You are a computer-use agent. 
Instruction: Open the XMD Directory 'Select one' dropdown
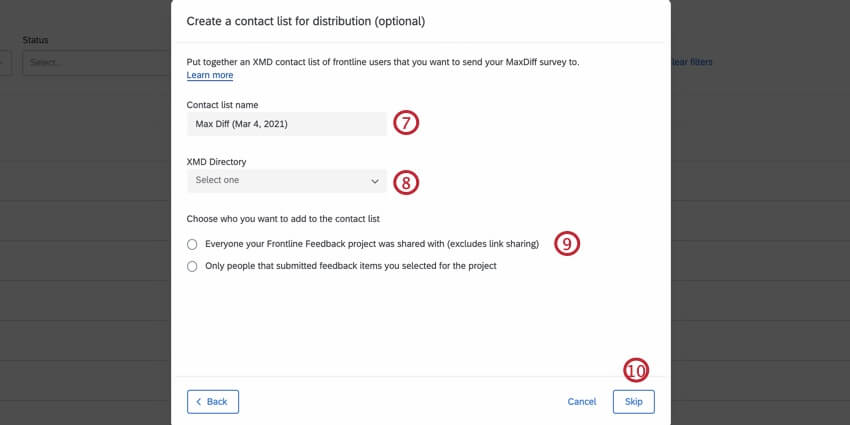tap(286, 181)
